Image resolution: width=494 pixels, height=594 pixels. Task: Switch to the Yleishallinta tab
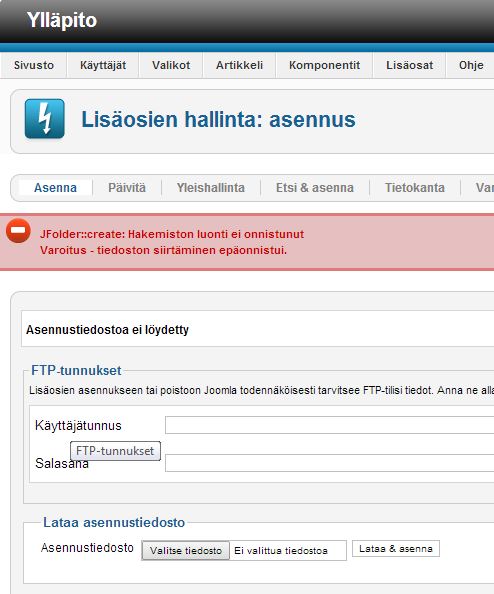tap(211, 188)
